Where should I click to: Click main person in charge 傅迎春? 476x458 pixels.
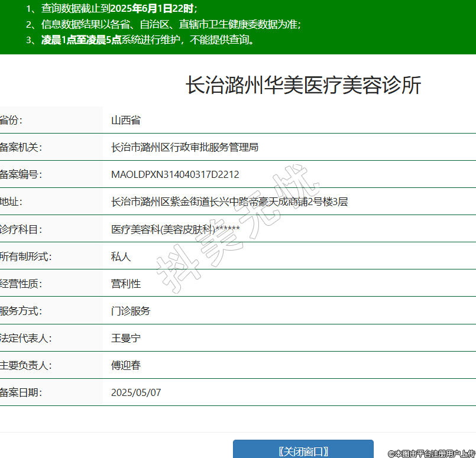[126, 365]
